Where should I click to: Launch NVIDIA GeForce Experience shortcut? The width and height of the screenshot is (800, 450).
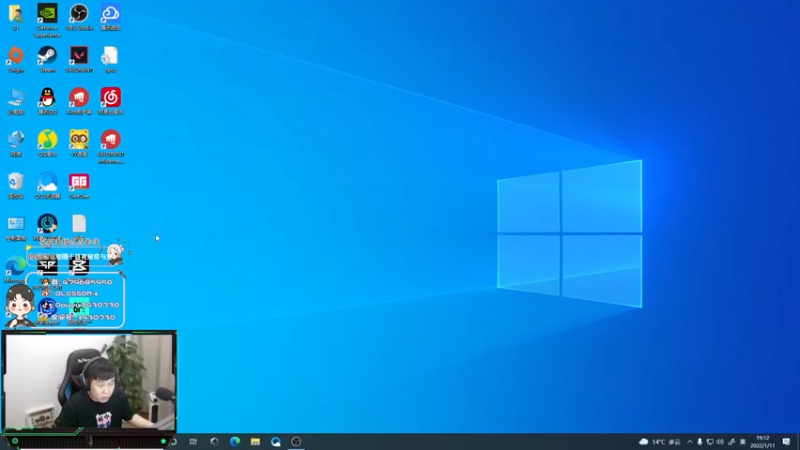coord(47,20)
